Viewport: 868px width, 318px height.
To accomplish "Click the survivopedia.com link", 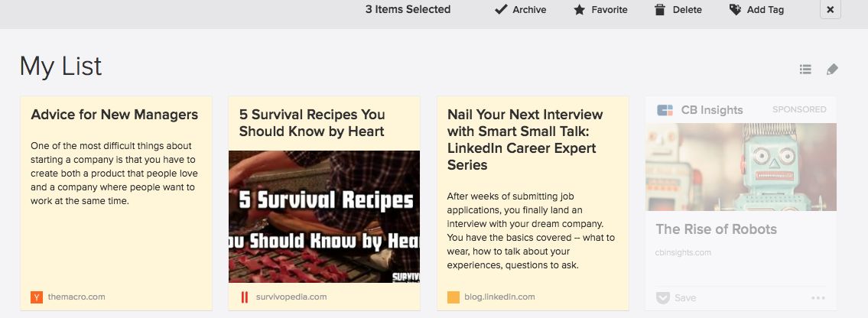I will click(x=291, y=297).
